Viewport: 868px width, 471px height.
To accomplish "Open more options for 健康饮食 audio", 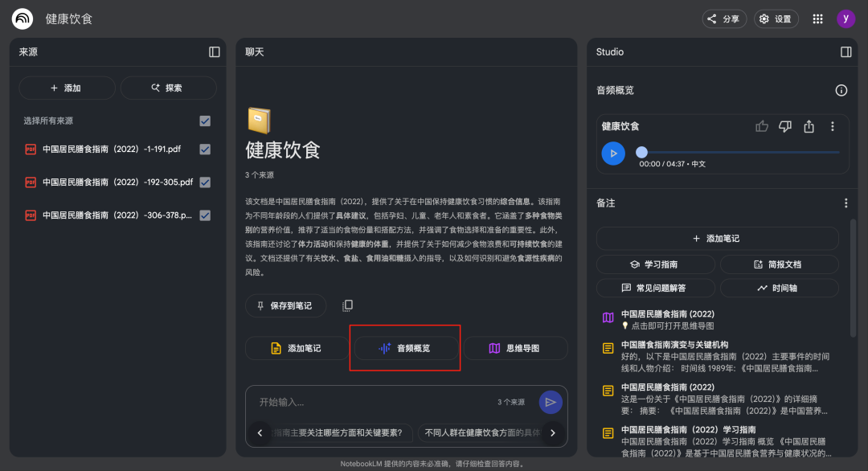I will click(x=832, y=126).
